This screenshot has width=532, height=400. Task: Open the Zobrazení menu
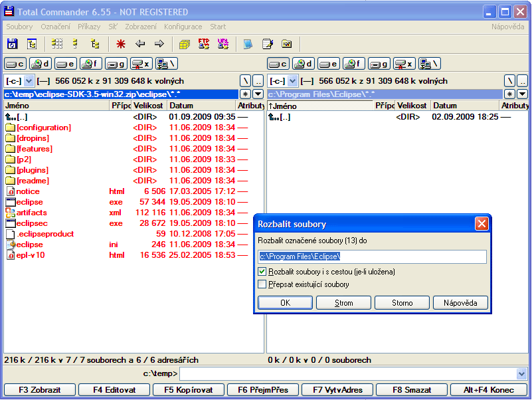pos(141,27)
